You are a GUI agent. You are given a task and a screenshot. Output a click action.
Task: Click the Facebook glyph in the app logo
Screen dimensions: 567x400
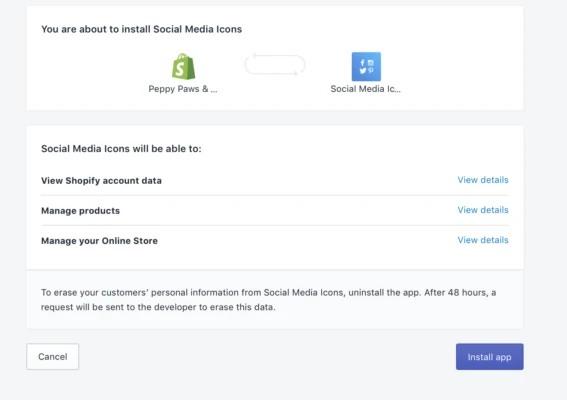[x=362, y=63]
